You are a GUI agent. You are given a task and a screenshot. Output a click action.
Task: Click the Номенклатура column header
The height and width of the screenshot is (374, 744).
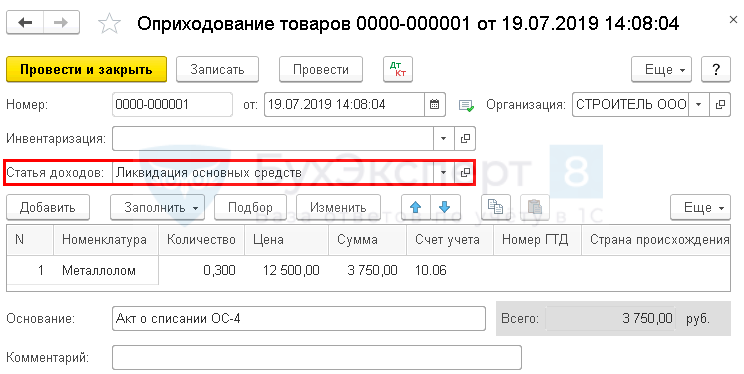[x=106, y=240]
